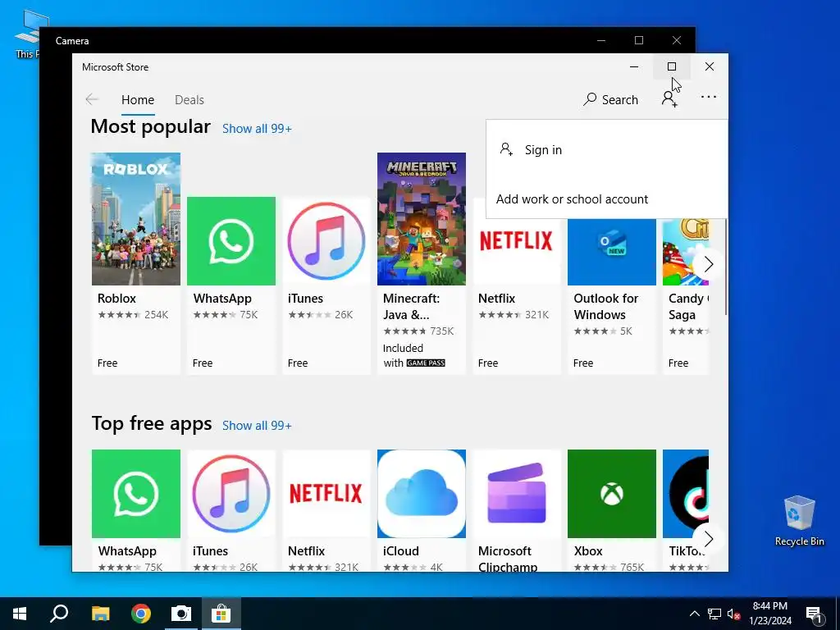The height and width of the screenshot is (630, 840).
Task: Open the Windows Start menu
Action: [x=20, y=614]
